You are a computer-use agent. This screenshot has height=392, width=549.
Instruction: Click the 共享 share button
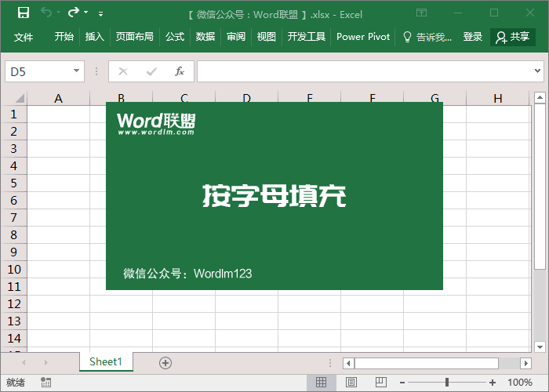coord(513,37)
